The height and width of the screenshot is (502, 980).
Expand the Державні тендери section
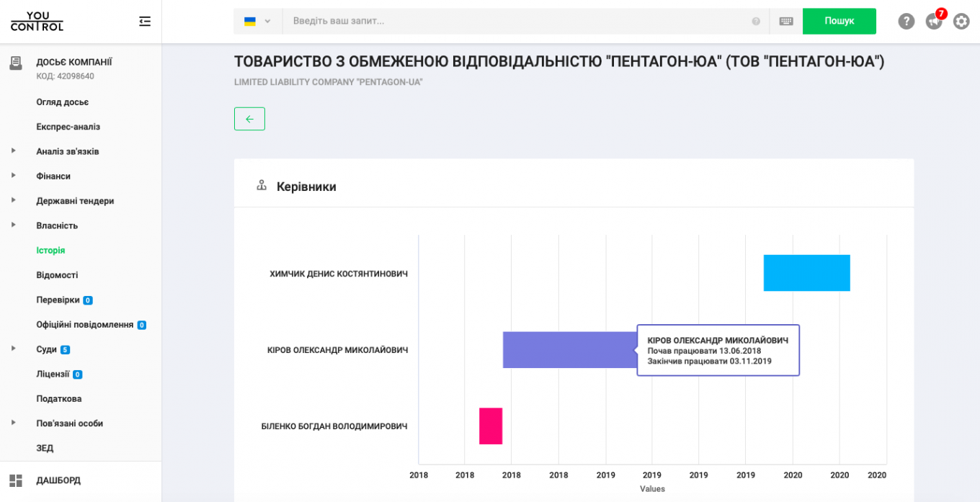coord(14,201)
